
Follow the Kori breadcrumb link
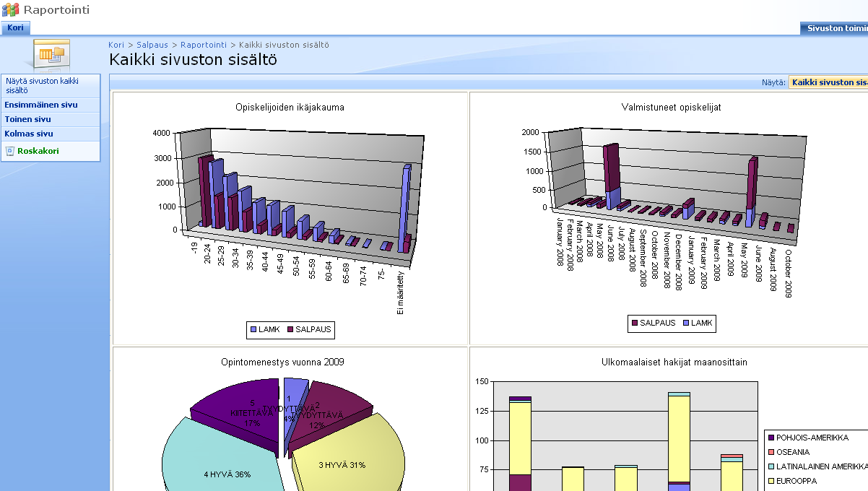click(116, 45)
